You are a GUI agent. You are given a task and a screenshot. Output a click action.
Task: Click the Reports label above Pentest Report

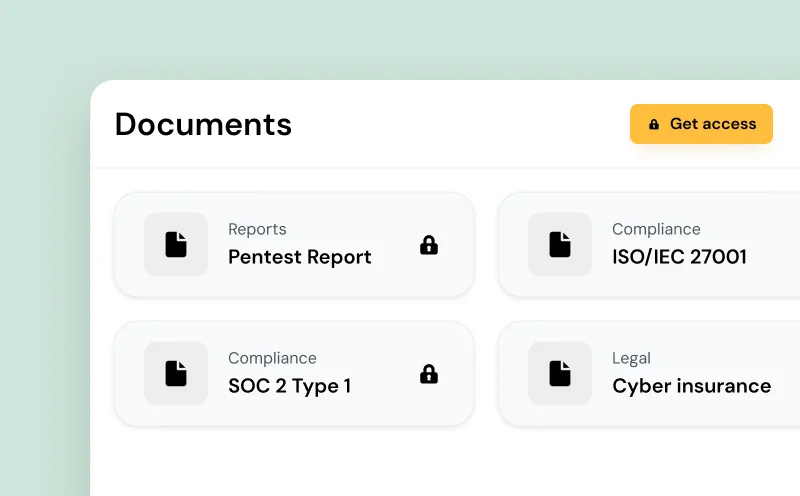tap(257, 229)
